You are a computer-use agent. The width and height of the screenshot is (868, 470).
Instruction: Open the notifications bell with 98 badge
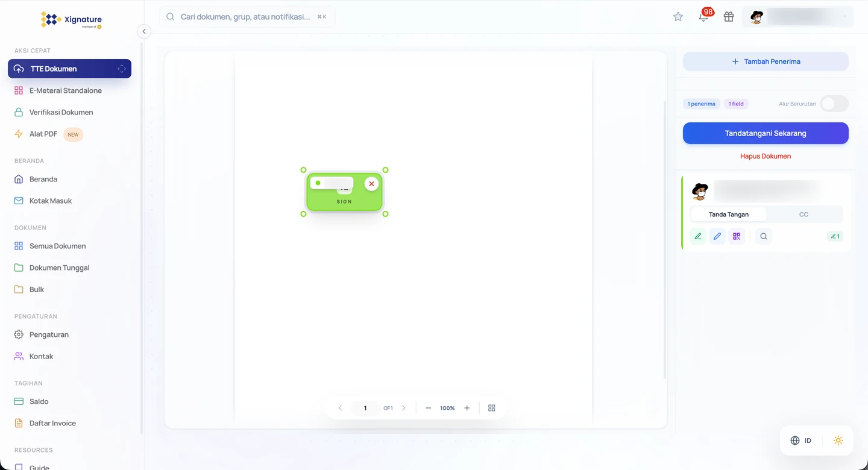click(703, 17)
